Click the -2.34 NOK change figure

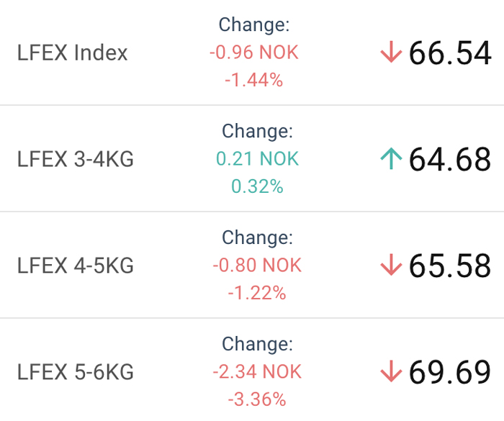coord(257,371)
